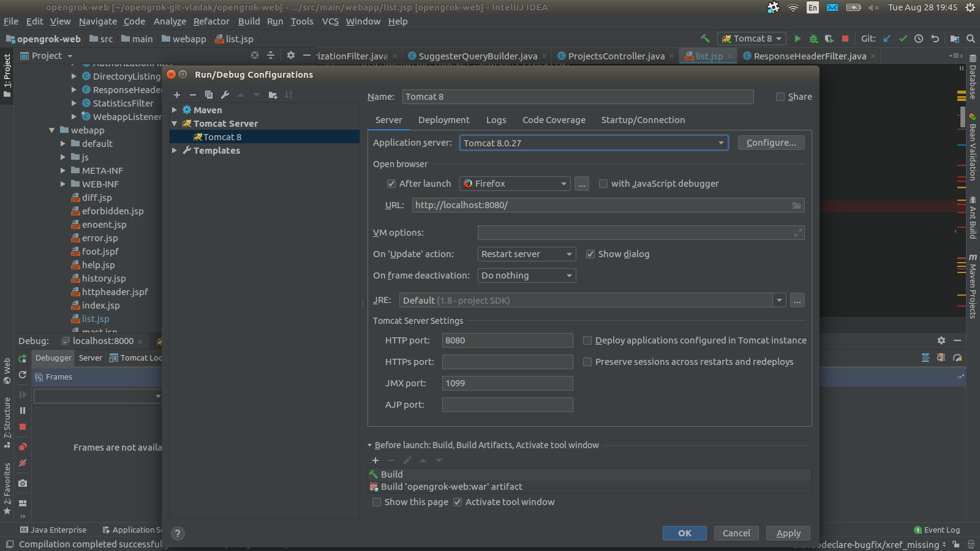980x551 pixels.
Task: Click the Apply button
Action: coord(788,533)
